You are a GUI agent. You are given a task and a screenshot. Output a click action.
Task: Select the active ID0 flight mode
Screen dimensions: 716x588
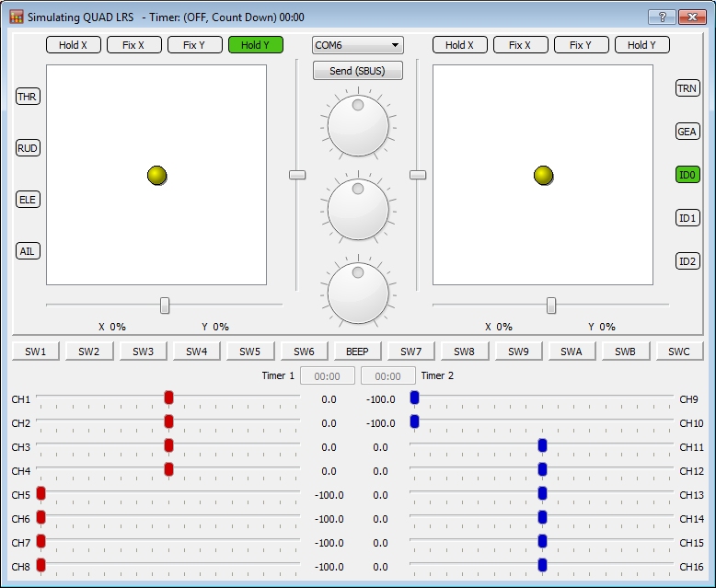[687, 175]
